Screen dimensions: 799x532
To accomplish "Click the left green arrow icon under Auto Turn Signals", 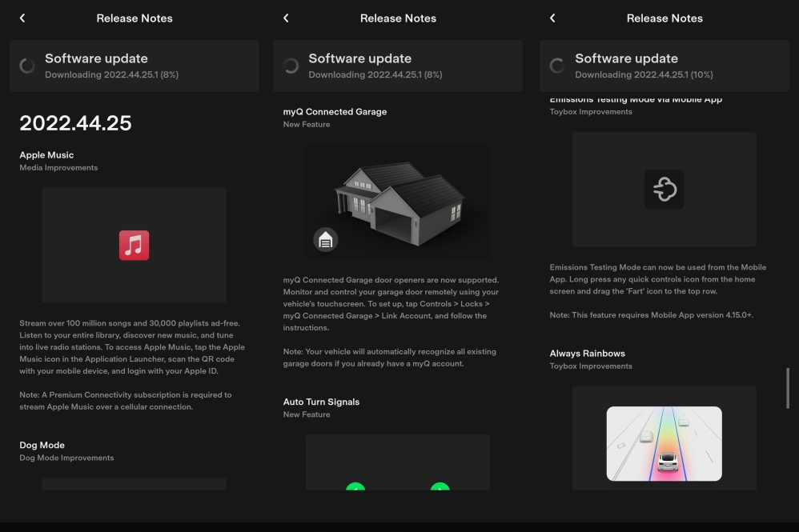I will coord(355,486).
